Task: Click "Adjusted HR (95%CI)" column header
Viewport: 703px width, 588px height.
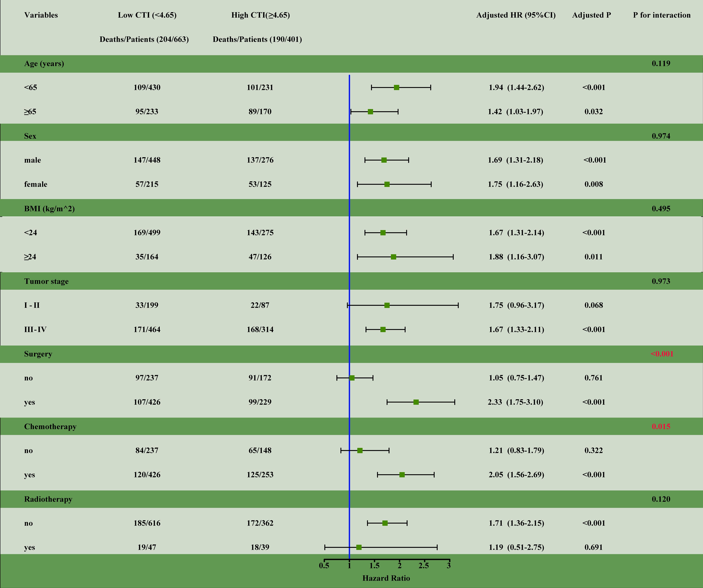Action: [516, 15]
